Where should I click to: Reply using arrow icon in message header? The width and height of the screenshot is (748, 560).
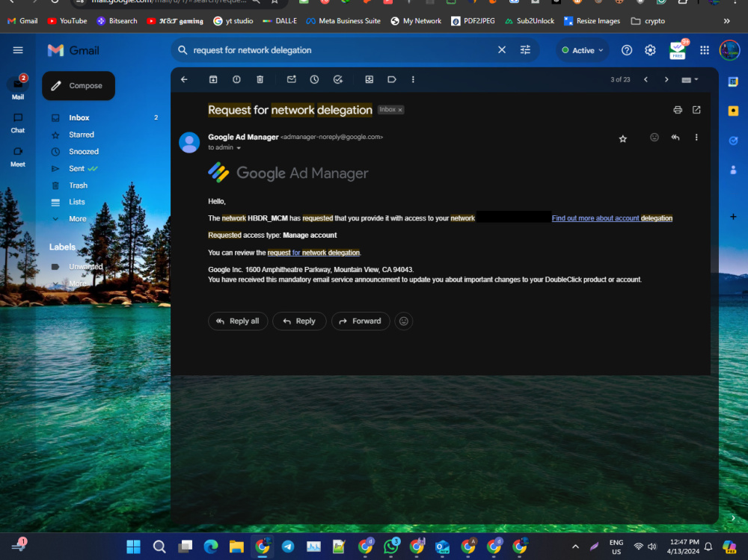(x=675, y=138)
